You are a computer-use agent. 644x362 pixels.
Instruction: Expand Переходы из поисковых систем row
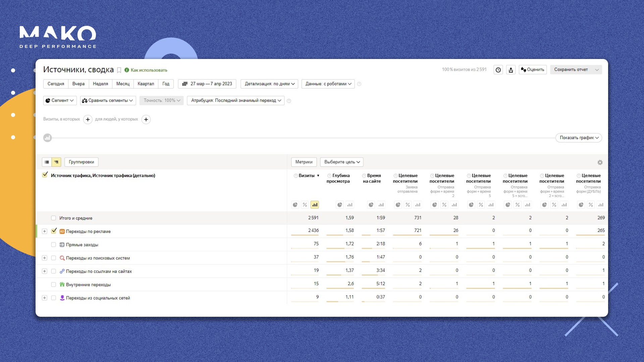[x=44, y=258]
